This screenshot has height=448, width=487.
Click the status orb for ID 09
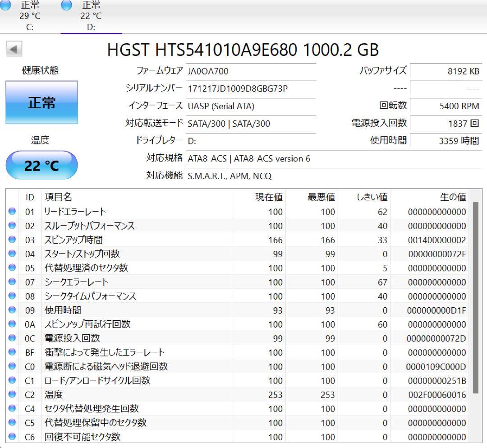[x=12, y=310]
